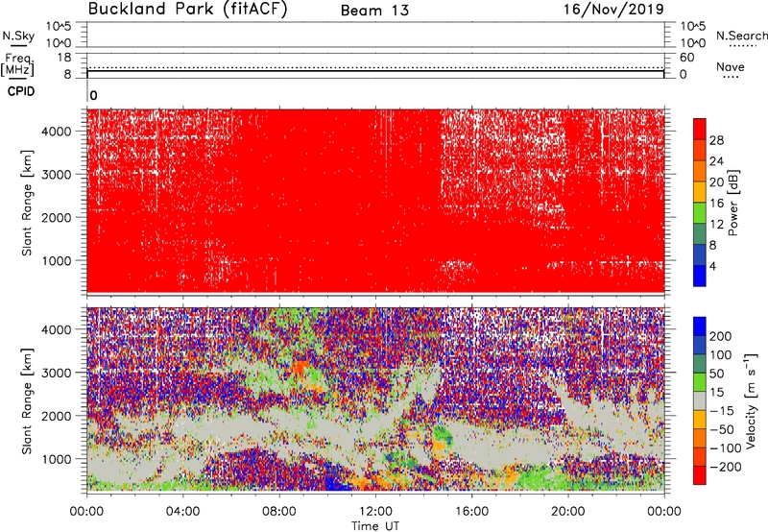Click the "10^5" tick beside N.Sky
Image resolution: width=768 pixels, height=532 pixels.
59,27
